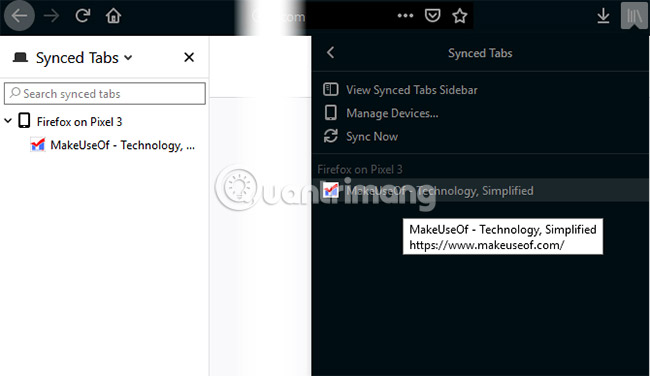Open the Library menu button
Screen dimensions: 650x376
click(x=634, y=16)
